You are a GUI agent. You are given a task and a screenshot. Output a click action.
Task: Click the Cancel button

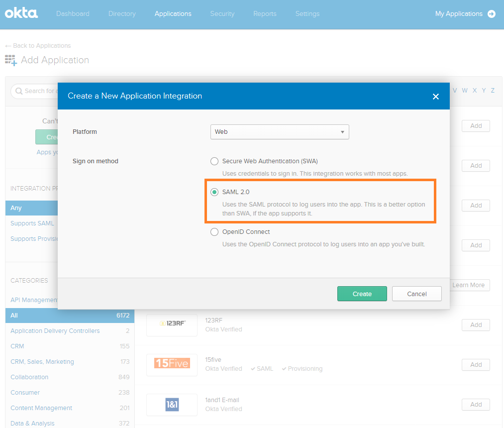(416, 294)
